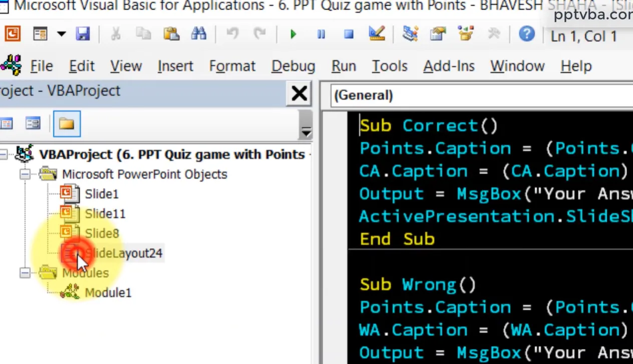Viewport: 633px width, 364px height.
Task: Collapse the Microsoft PowerPoint Objects folder
Action: click(x=25, y=174)
